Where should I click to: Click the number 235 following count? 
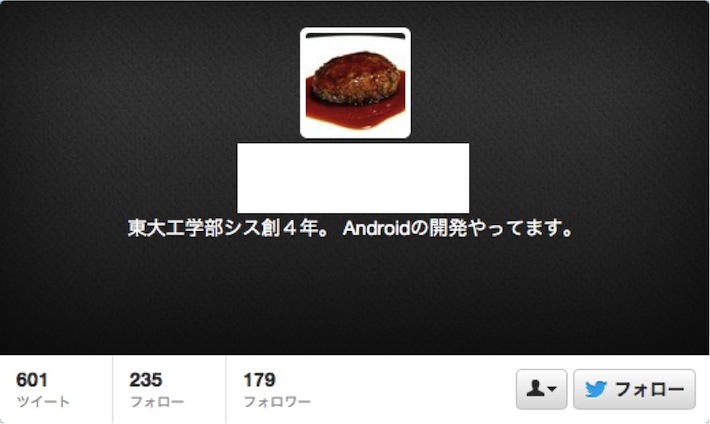click(x=145, y=380)
